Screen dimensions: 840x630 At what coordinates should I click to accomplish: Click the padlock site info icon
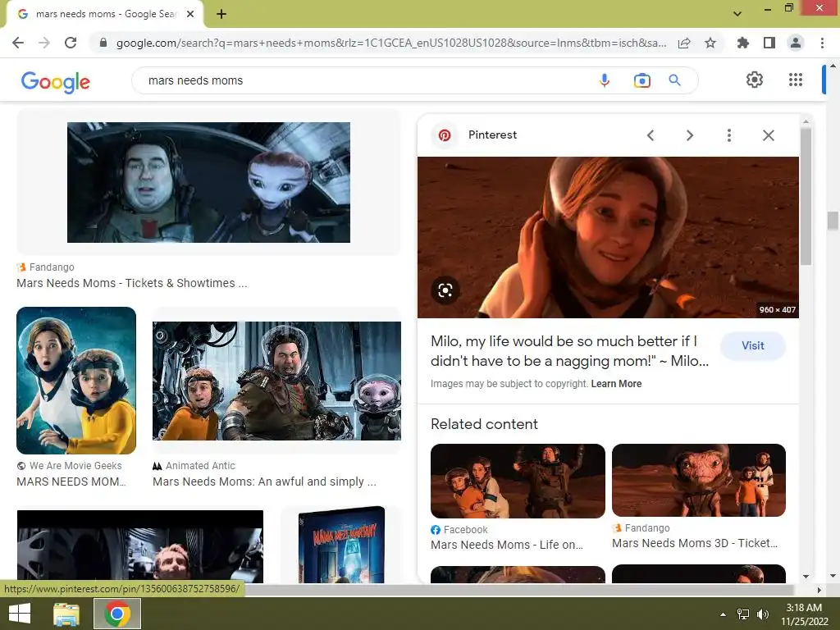tap(103, 43)
